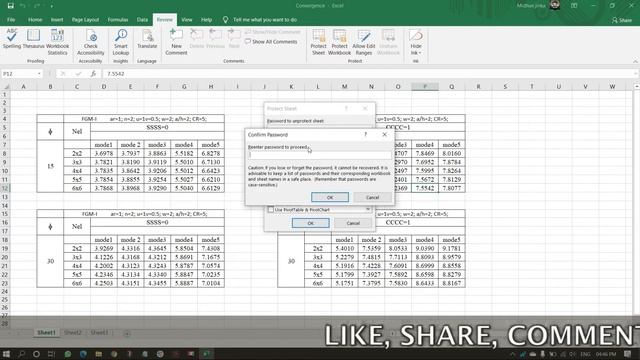Click OK in Confirm Password dialog
Image resolution: width=640 pixels, height=360 pixels.
point(330,197)
